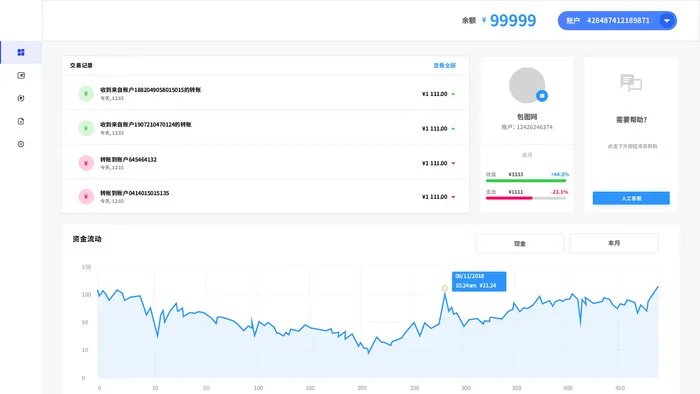Click green yen icon for account 1907210470124
The height and width of the screenshot is (394, 700).
point(86,129)
